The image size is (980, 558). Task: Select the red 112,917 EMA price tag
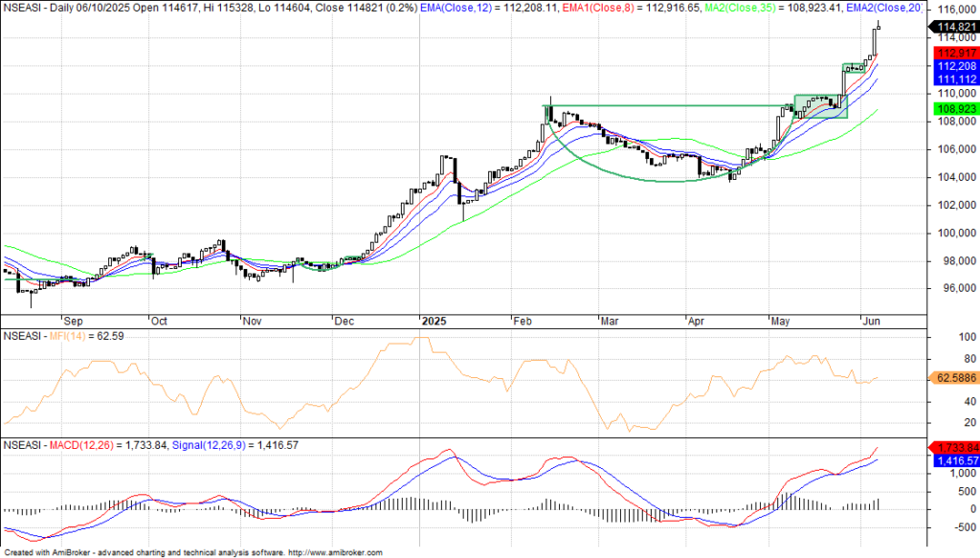click(x=953, y=54)
